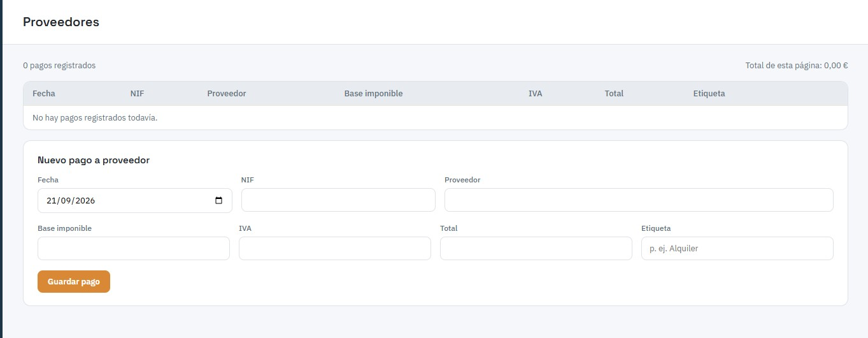
Task: Click the Etiqueta column header
Action: (x=709, y=93)
